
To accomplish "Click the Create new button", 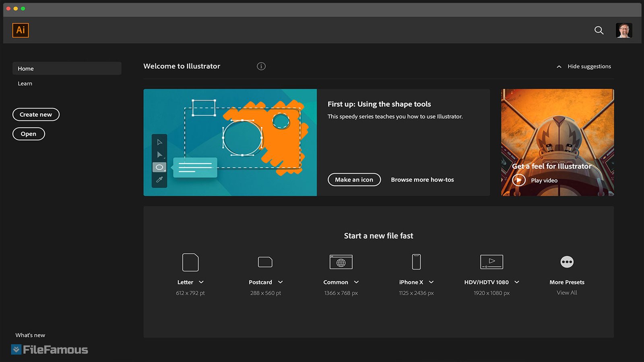I will 36,114.
